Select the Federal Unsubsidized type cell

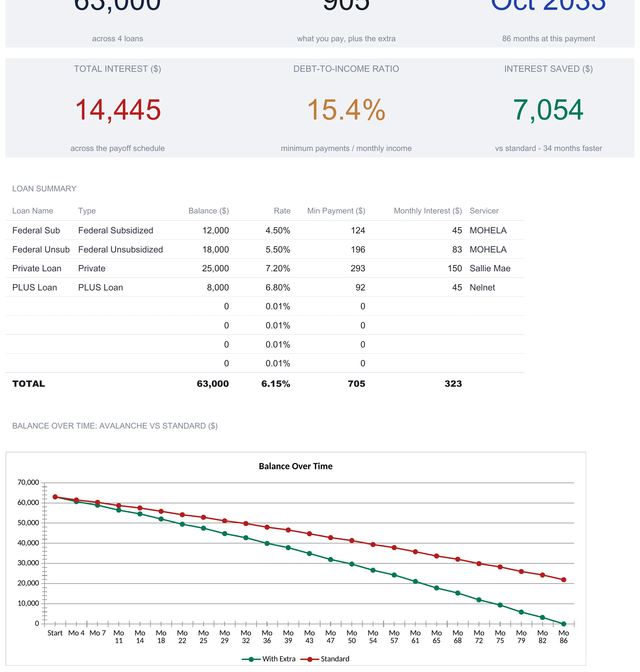point(120,250)
